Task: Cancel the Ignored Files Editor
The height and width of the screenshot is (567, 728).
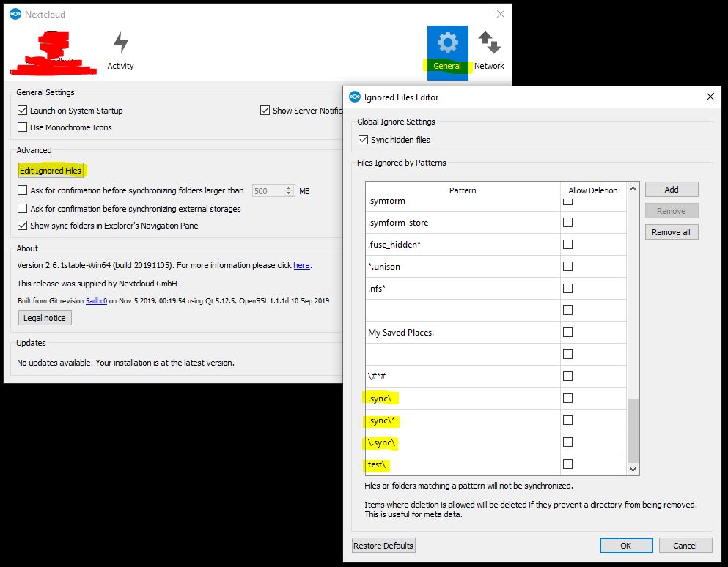Action: (x=685, y=546)
